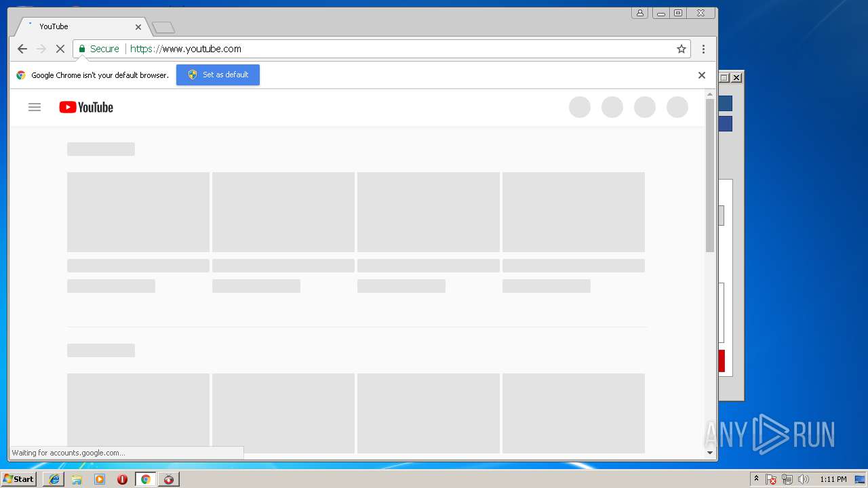
Task: Open a new tab
Action: point(163,28)
